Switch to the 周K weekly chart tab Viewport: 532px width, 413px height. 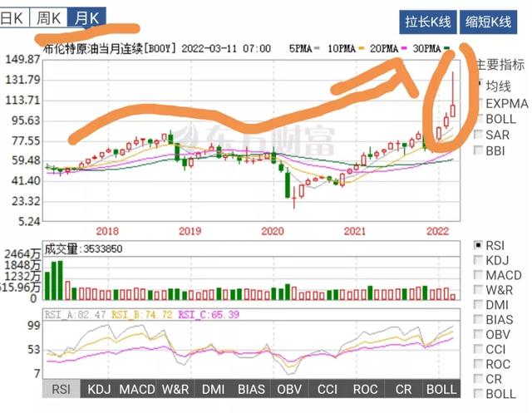[x=49, y=17]
